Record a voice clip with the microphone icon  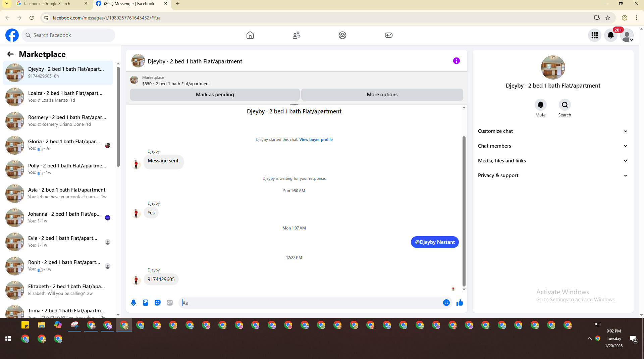coord(133,303)
